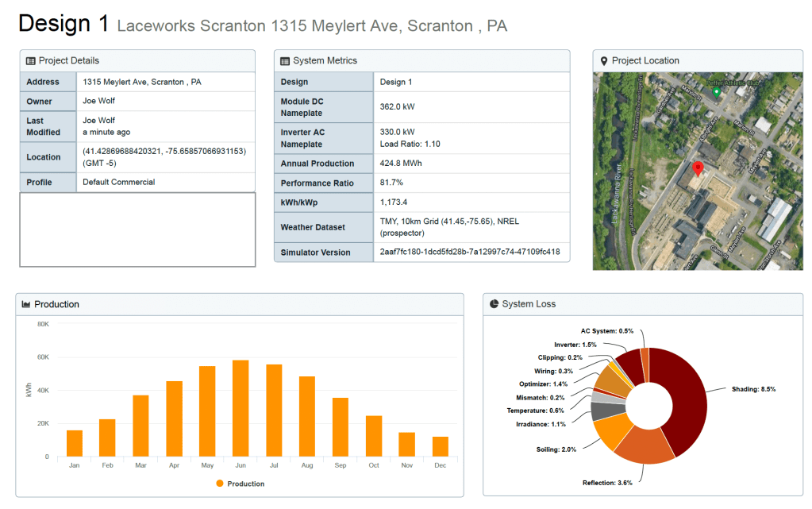
Task: Toggle the orange Production legend marker
Action: 220,484
